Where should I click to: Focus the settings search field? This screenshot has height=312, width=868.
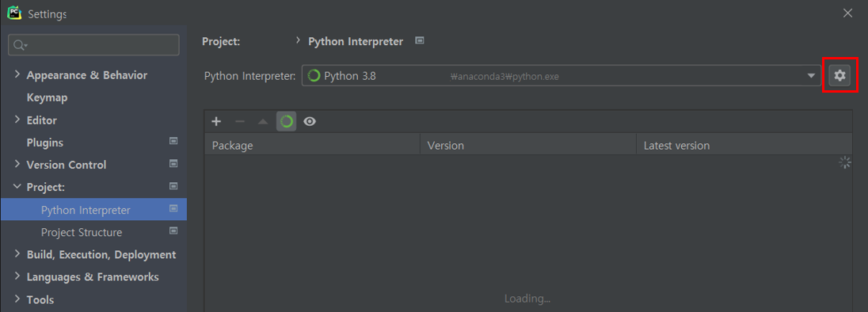(93, 45)
